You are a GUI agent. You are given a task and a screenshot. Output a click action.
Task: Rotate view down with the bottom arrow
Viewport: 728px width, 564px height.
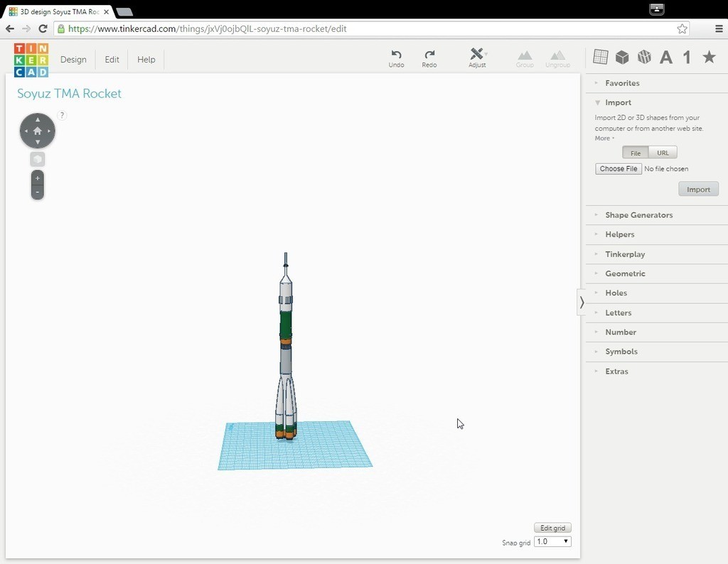pyautogui.click(x=38, y=142)
